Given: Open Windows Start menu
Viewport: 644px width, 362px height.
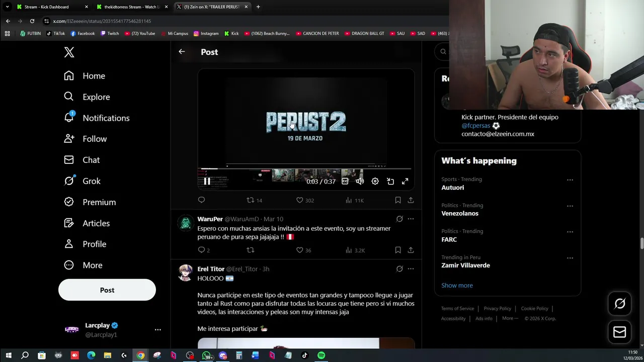Looking at the screenshot, I should (x=9, y=355).
